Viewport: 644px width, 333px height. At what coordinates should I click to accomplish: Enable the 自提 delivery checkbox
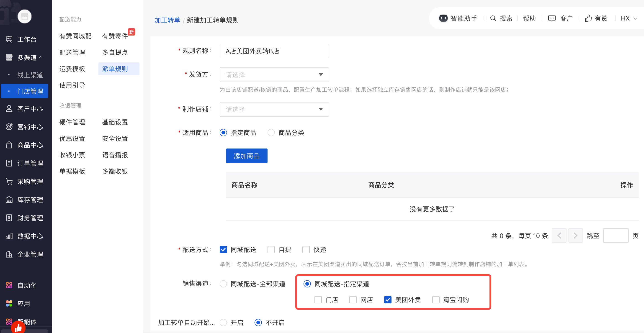(x=271, y=250)
